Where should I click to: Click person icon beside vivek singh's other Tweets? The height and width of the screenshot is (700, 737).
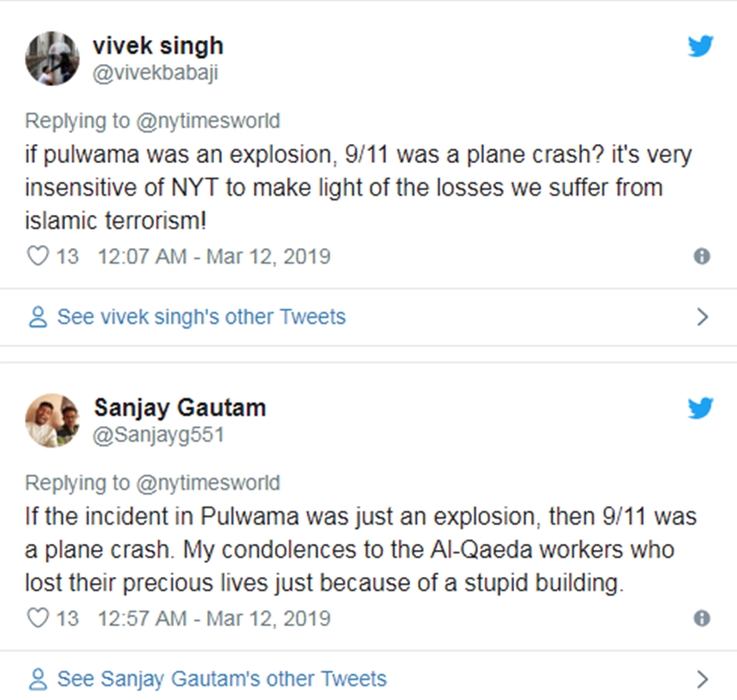point(37,317)
